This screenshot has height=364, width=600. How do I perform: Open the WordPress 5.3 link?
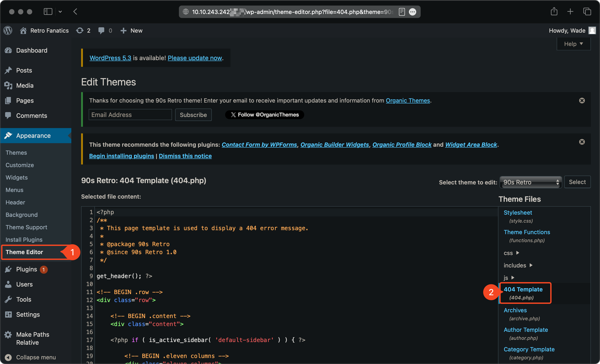coord(110,58)
